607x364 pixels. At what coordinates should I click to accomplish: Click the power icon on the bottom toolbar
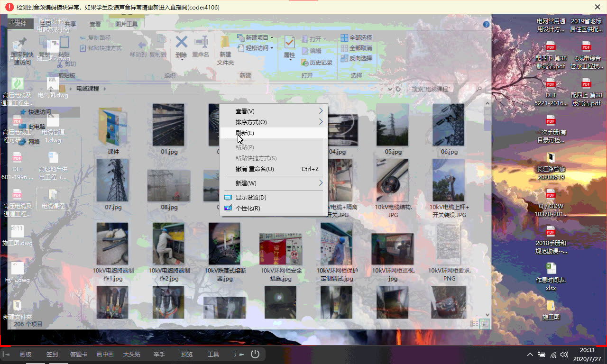click(255, 354)
